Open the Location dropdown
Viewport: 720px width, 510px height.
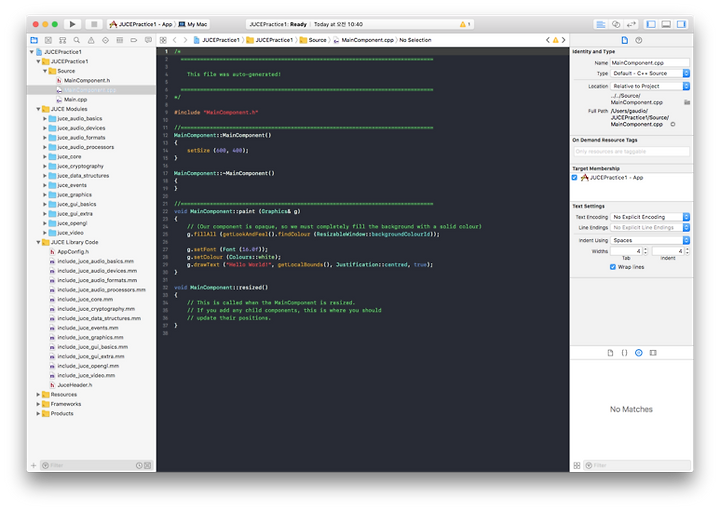pyautogui.click(x=650, y=86)
